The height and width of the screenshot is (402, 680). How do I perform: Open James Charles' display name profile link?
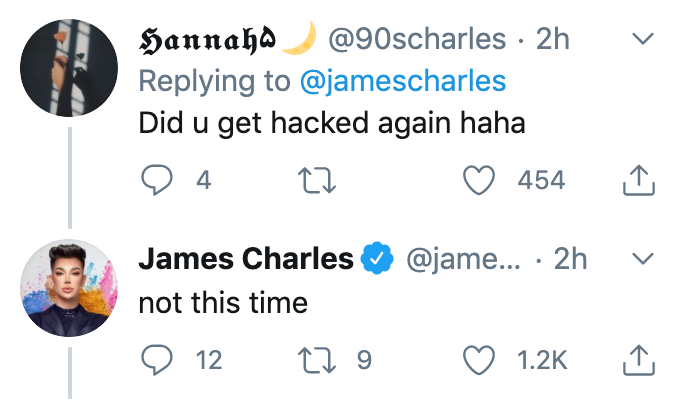pyautogui.click(x=245, y=259)
